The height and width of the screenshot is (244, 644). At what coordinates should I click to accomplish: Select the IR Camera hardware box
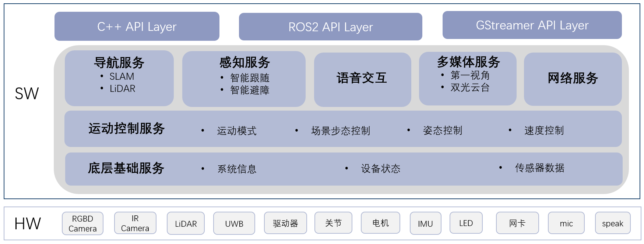point(135,223)
